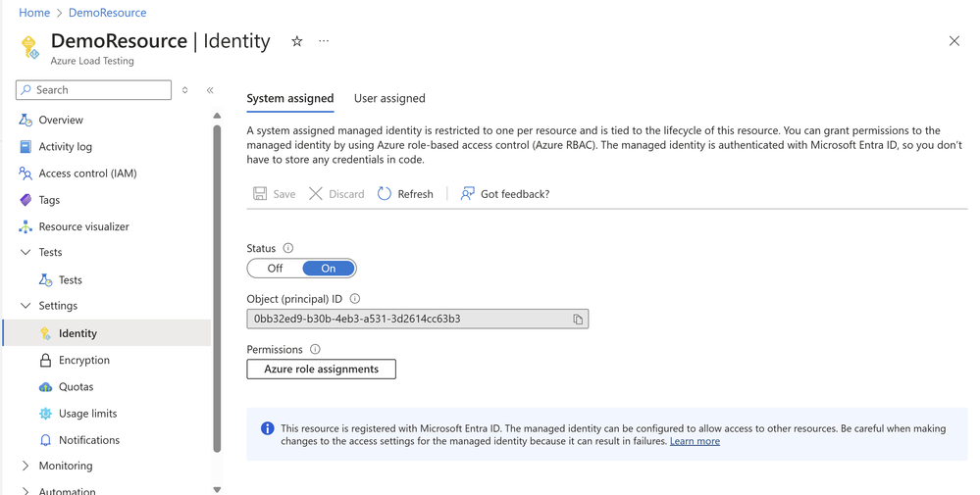Click the sidebar scroll down arrow
The height and width of the screenshot is (495, 980).
pyautogui.click(x=217, y=490)
